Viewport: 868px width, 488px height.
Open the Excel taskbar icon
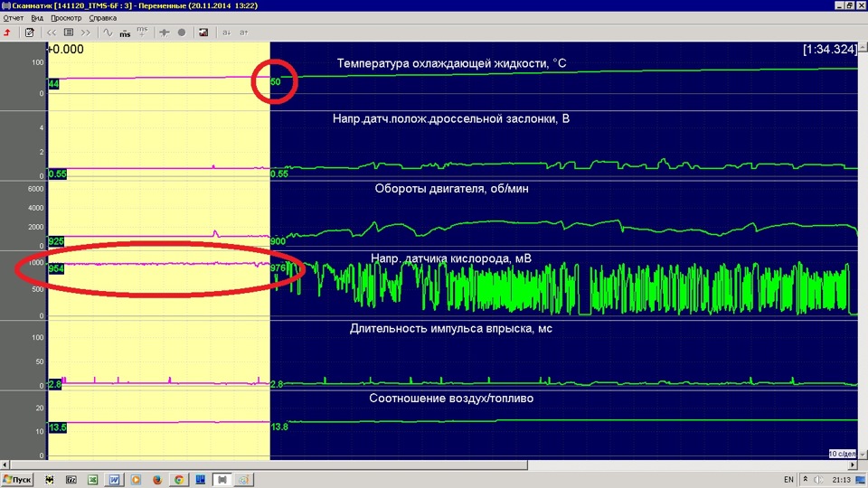(92, 480)
